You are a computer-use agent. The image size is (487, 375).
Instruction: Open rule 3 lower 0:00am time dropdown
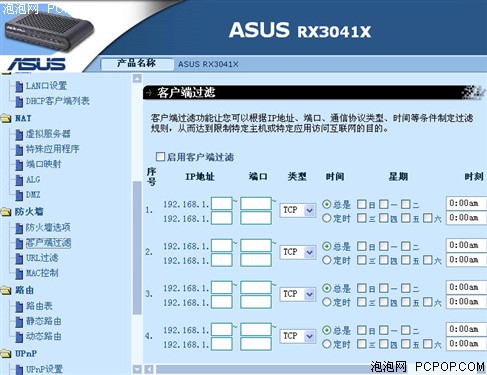coord(466,302)
